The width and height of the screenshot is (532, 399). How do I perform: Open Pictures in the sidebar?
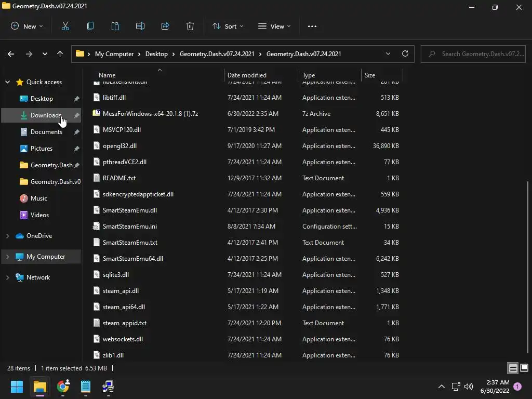42,149
